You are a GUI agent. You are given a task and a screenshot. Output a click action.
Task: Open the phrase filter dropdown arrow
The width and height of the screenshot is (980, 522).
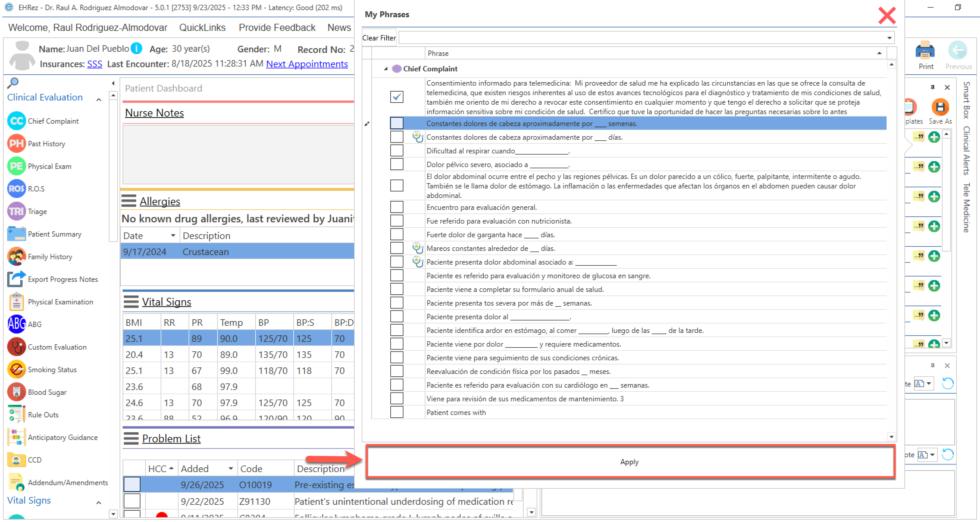tap(889, 38)
